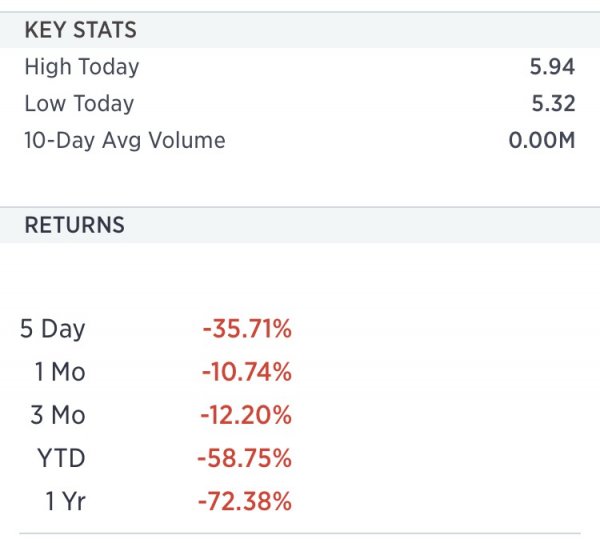Click the divider line below 1 Yr row
This screenshot has height=543, width=600.
tap(300, 533)
